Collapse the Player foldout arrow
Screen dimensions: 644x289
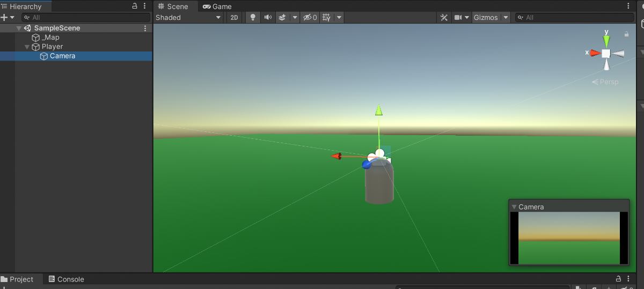27,47
